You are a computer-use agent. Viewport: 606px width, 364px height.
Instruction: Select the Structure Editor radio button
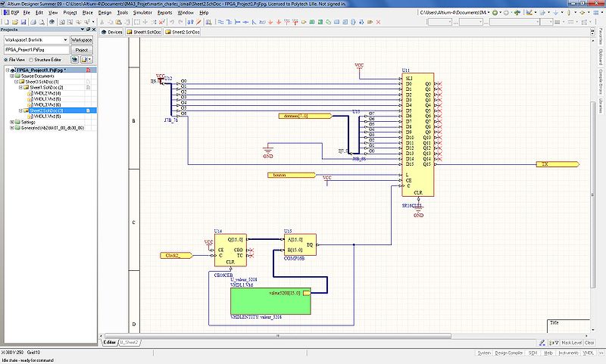pos(31,59)
